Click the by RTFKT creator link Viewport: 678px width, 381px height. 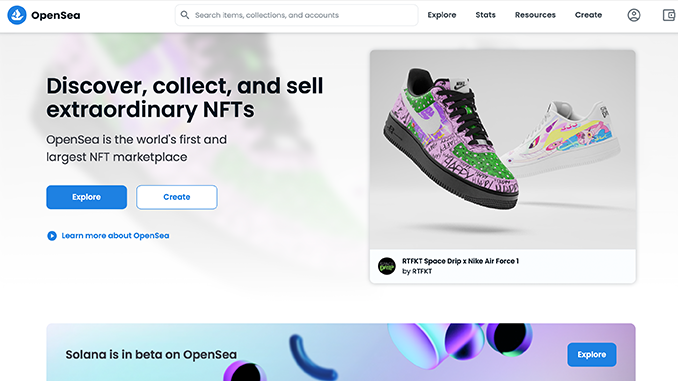(417, 272)
